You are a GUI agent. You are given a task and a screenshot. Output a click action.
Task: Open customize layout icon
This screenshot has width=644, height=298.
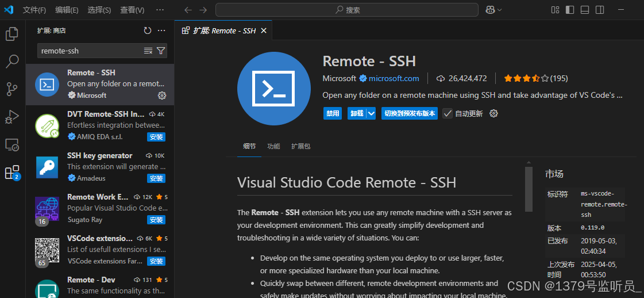click(x=556, y=10)
